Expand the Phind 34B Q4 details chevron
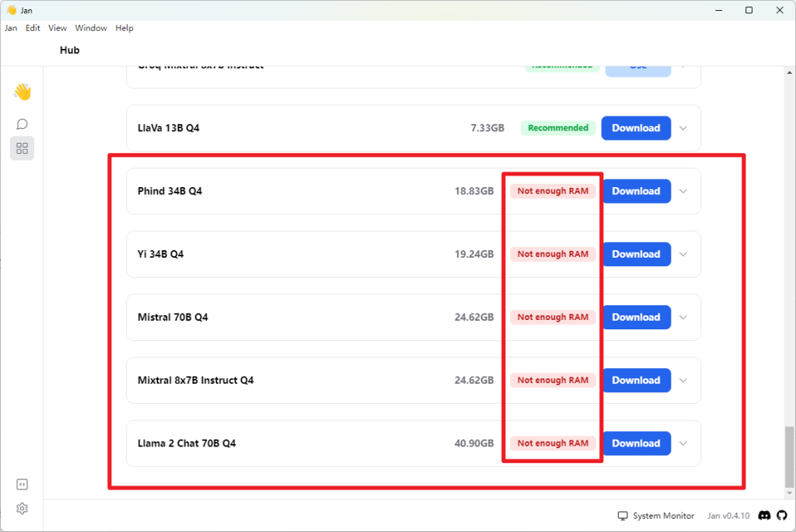 point(683,191)
